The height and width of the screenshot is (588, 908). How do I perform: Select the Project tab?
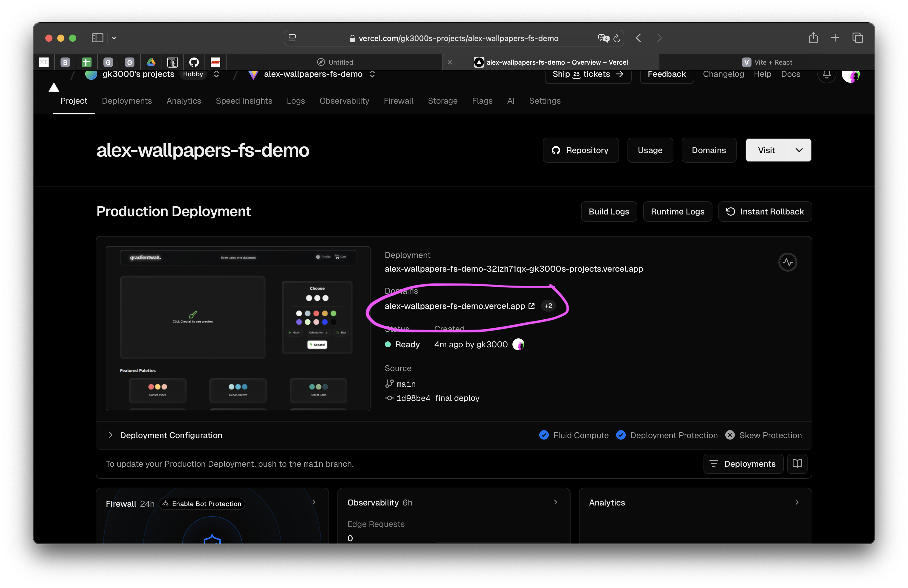[x=74, y=101]
